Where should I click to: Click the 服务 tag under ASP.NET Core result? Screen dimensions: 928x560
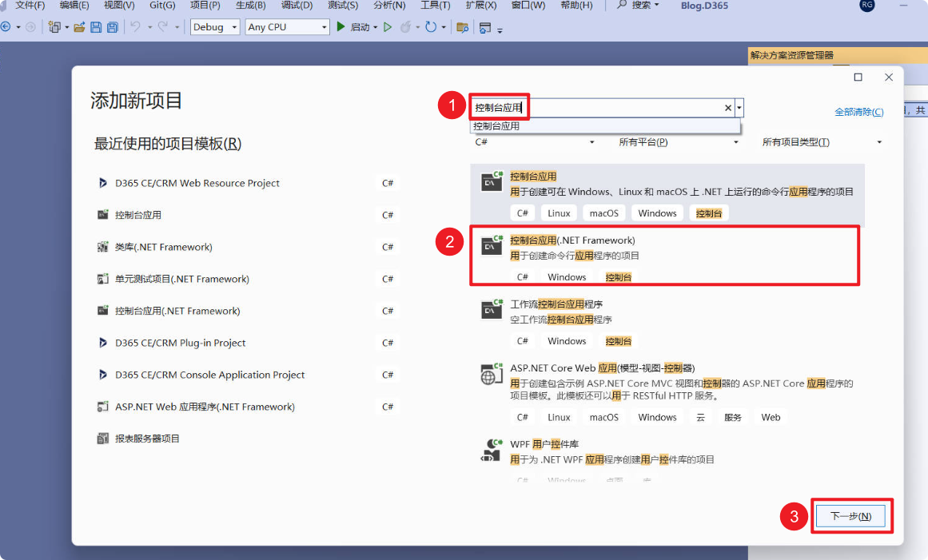pyautogui.click(x=733, y=418)
